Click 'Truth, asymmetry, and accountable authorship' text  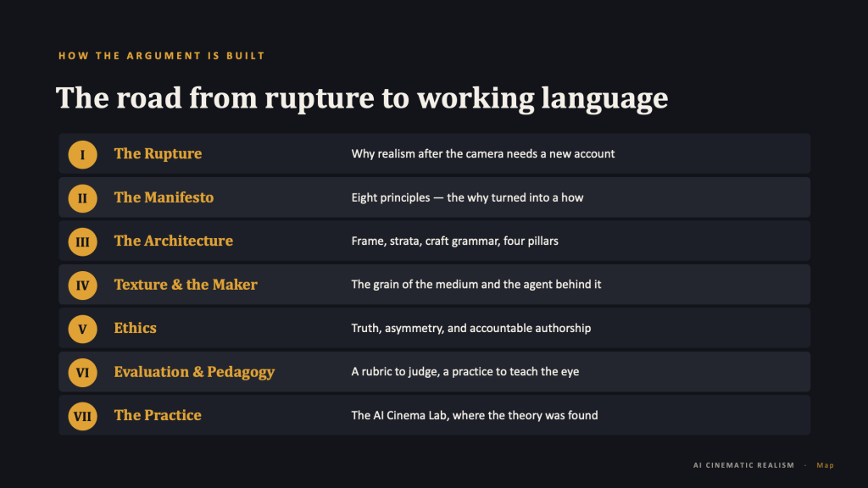point(471,328)
